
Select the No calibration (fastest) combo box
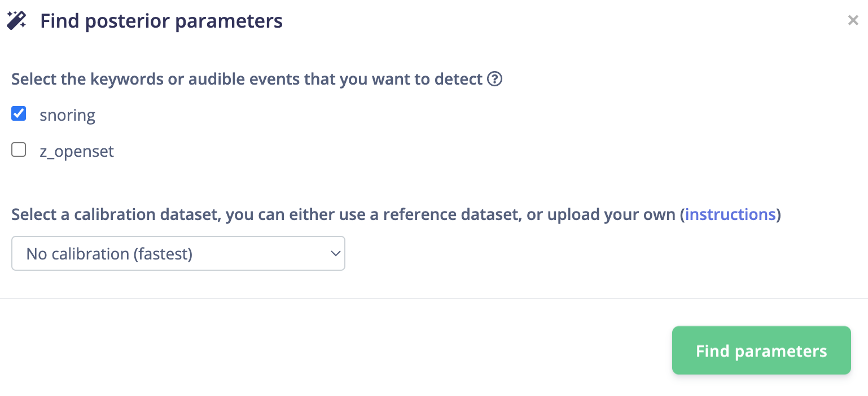click(x=178, y=253)
